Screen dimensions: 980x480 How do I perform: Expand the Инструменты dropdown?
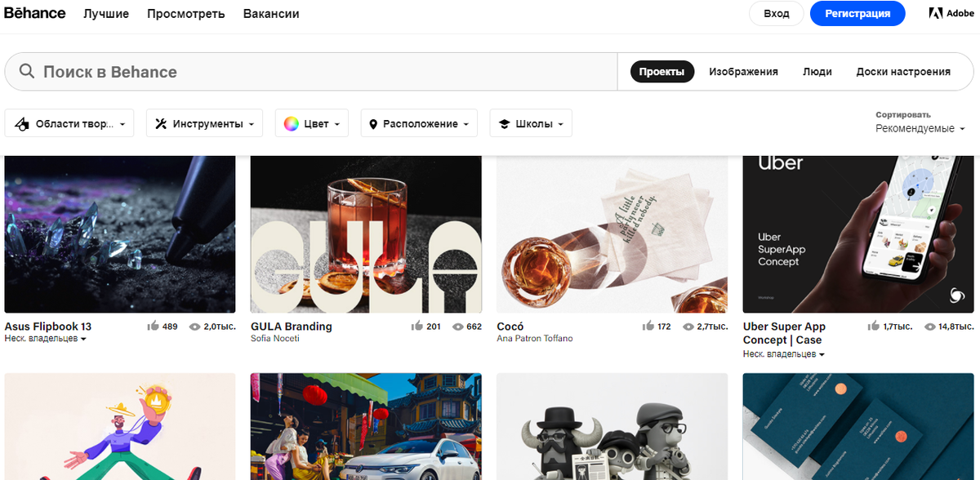coord(205,124)
